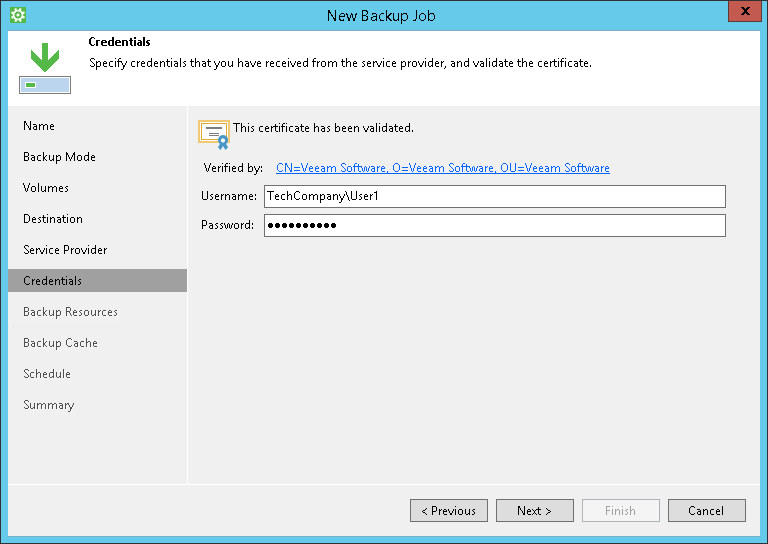Open the Service Provider step
768x544 pixels.
(x=65, y=250)
